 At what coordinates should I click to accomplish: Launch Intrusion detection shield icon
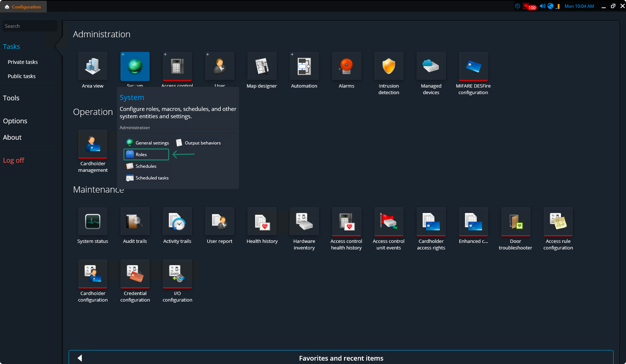pyautogui.click(x=389, y=66)
